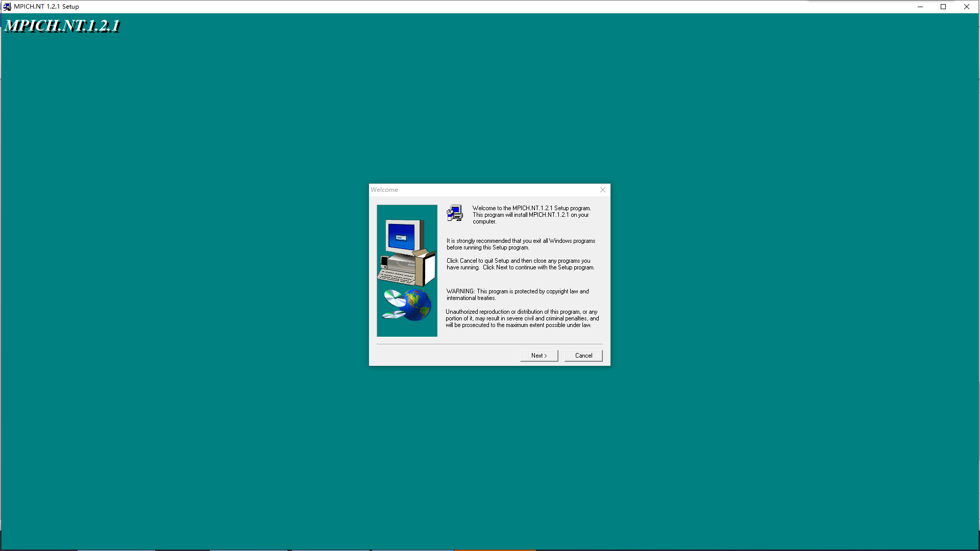This screenshot has width=980, height=551.
Task: Click the separator line above Next button
Action: coord(489,343)
